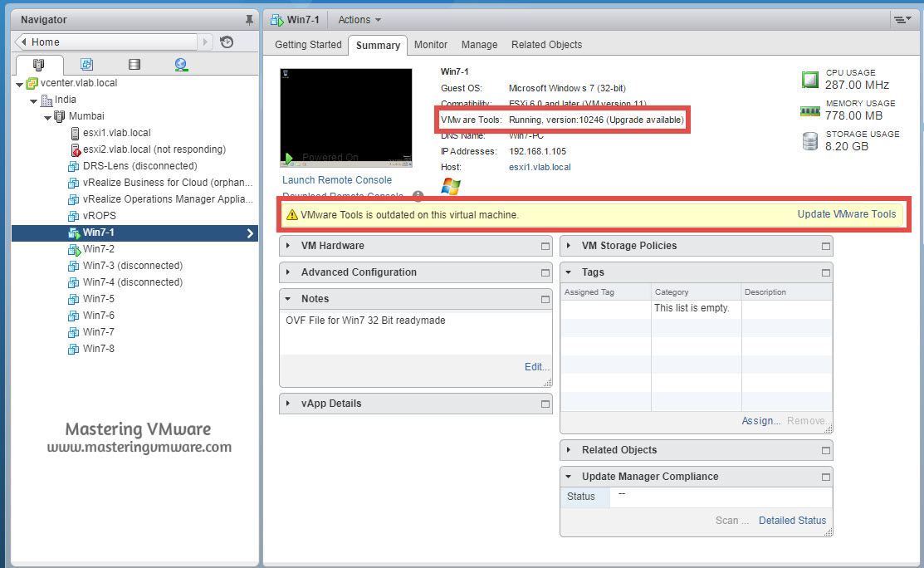Click the India datacenter icon
The height and width of the screenshot is (568, 924).
pos(46,100)
